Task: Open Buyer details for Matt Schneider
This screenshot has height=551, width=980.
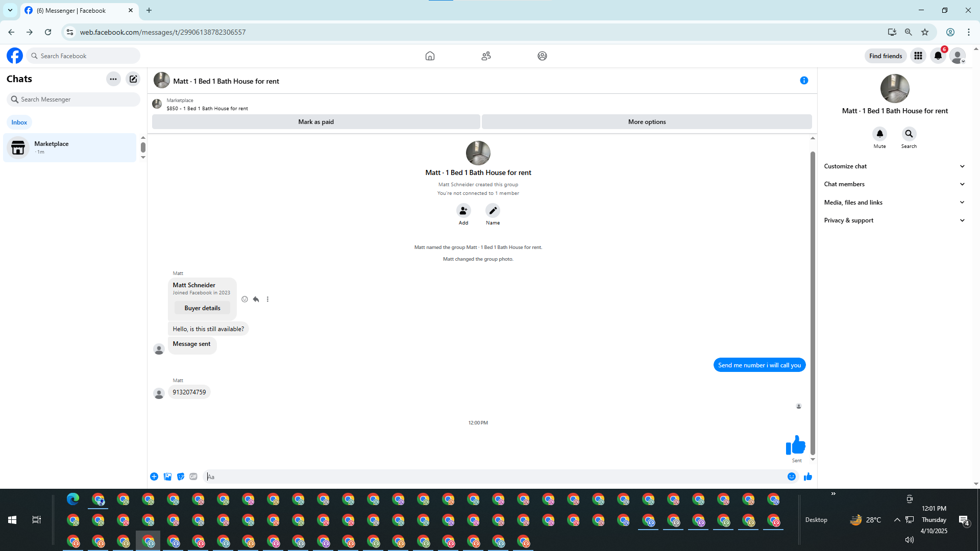Action: click(x=202, y=308)
